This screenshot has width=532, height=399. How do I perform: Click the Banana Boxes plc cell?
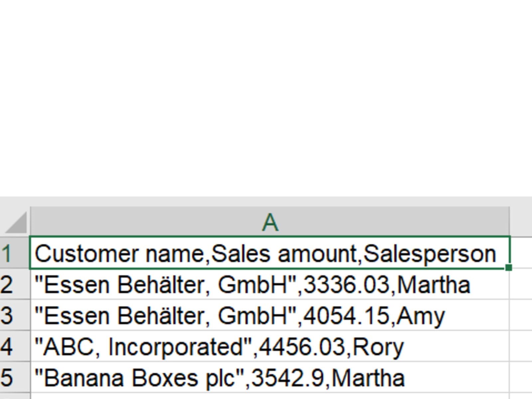click(x=219, y=378)
